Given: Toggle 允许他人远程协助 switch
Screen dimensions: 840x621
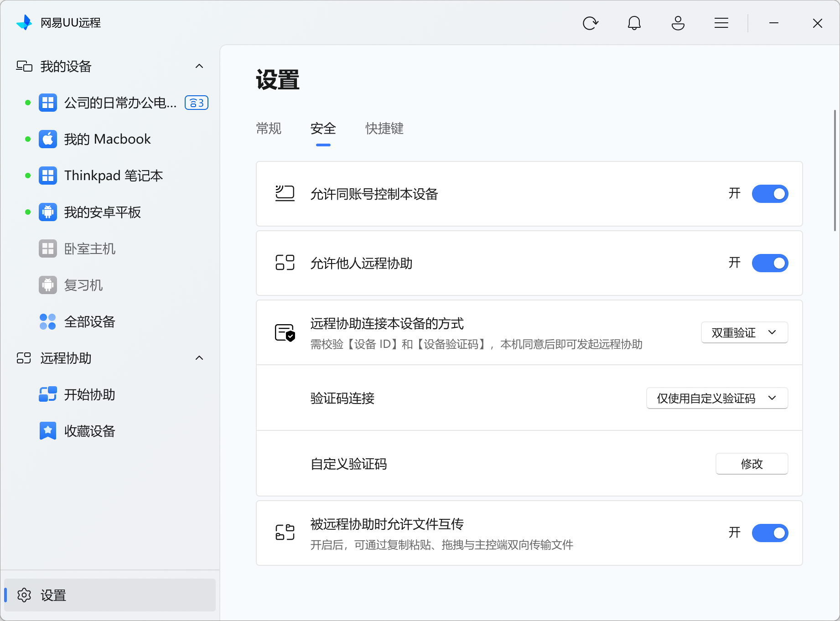Looking at the screenshot, I should 770,263.
